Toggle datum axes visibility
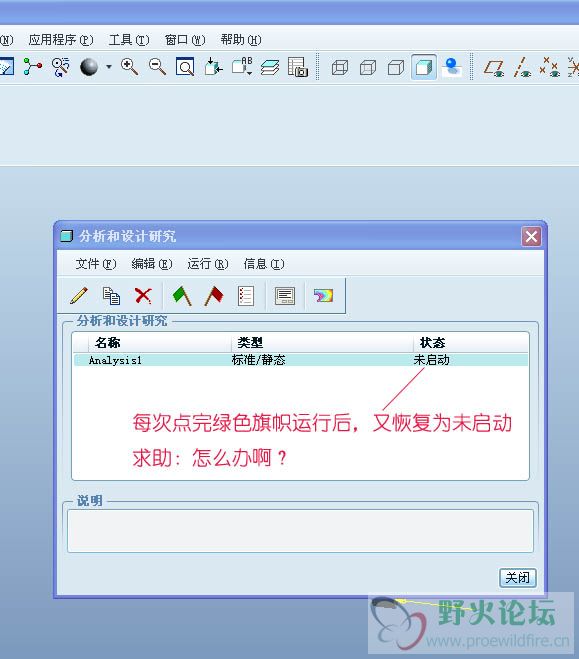Viewport: 579px width, 659px height. [521, 68]
